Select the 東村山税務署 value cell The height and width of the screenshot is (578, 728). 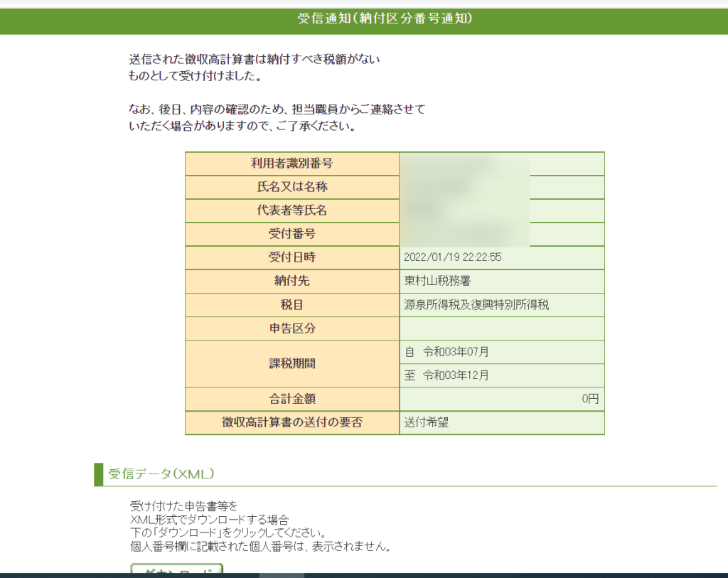tap(437, 281)
